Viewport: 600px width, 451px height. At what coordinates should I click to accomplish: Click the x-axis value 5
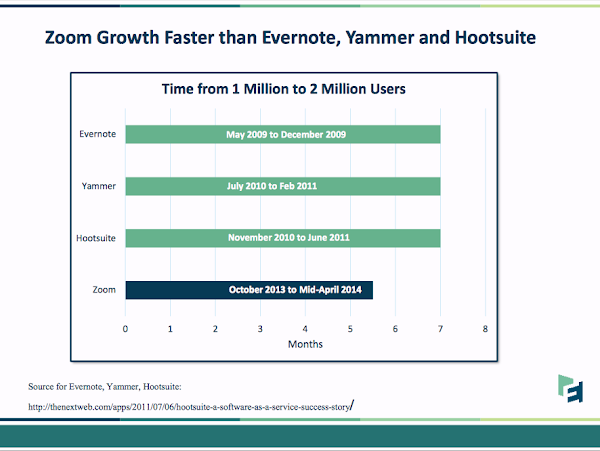pos(350,329)
